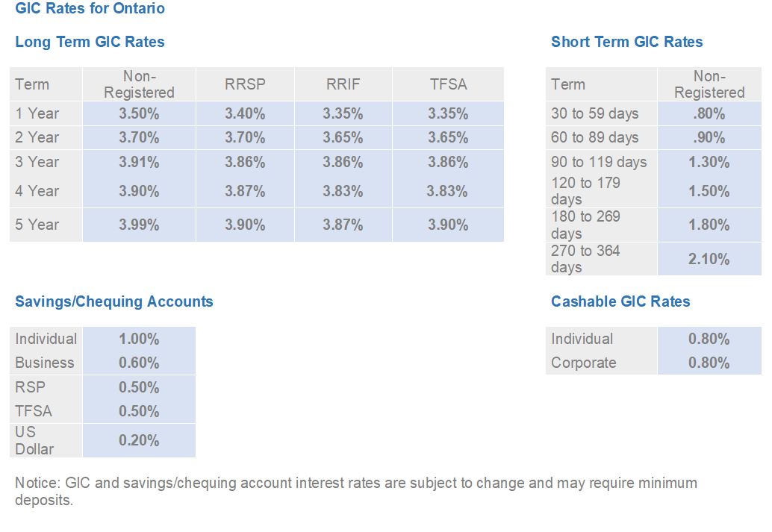Click the 5 Year Non-Registered rate 3.99%
The image size is (772, 532).
coord(139,225)
